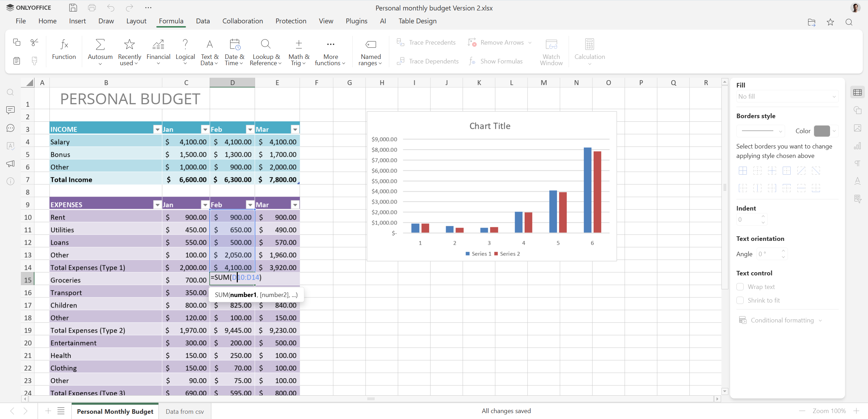
Task: Click the Trace Precedents icon
Action: [400, 43]
